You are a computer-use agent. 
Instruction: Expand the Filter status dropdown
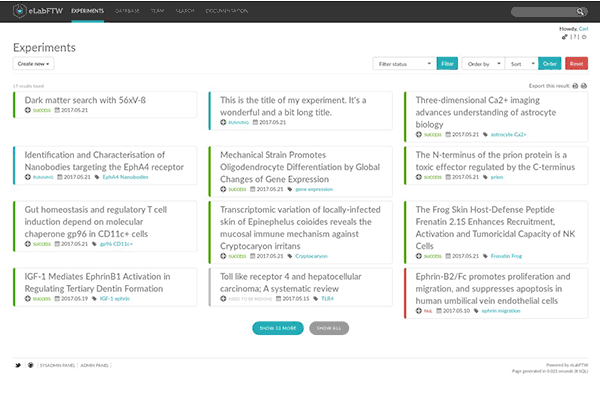(403, 64)
